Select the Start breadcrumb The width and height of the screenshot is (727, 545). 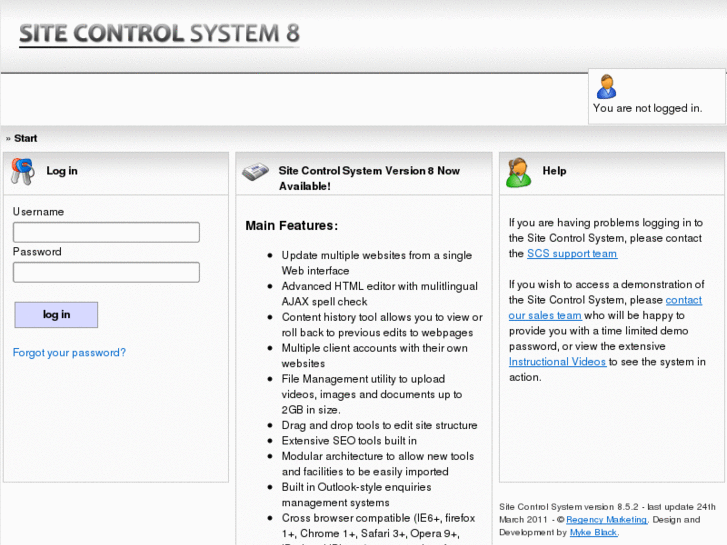click(x=26, y=138)
